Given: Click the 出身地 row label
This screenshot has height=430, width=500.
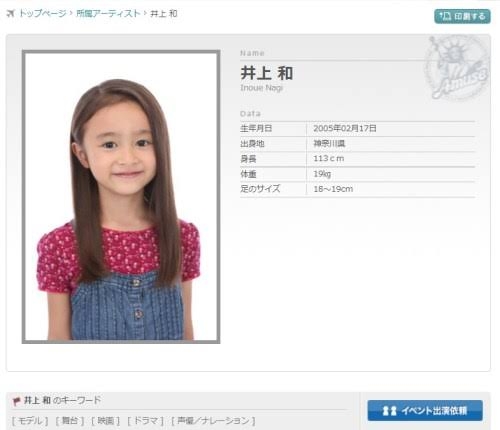Looking at the screenshot, I should tap(252, 144).
